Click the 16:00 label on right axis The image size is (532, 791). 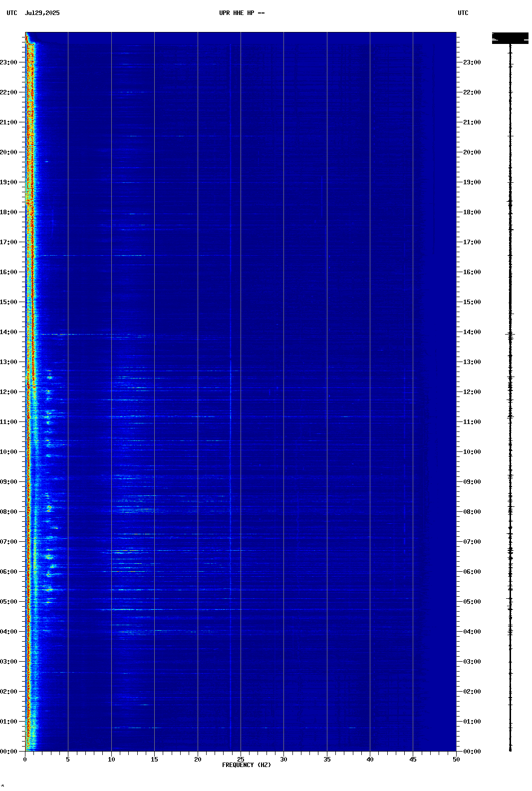(x=472, y=272)
